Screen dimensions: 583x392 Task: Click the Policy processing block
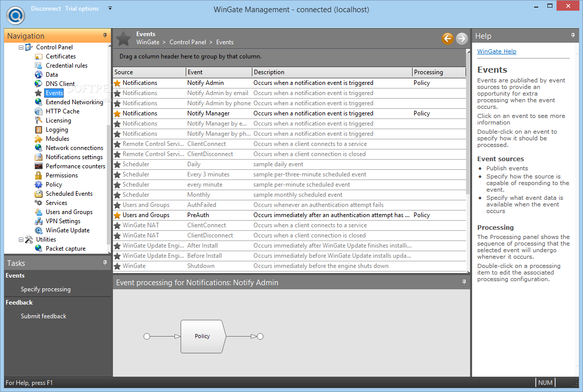click(x=203, y=336)
